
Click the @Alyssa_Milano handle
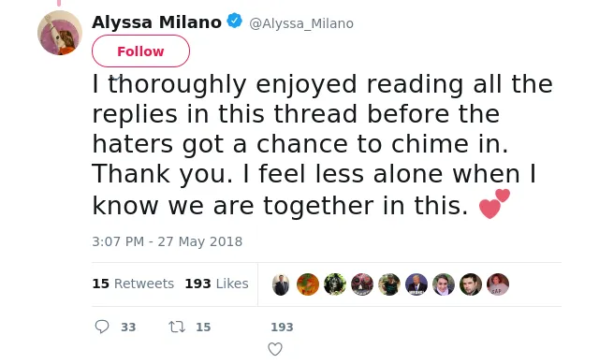point(301,23)
